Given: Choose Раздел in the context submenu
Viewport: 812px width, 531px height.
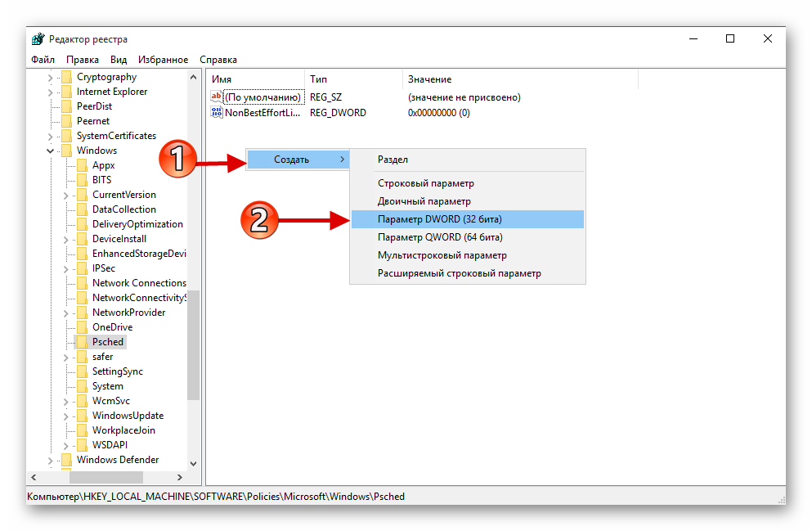Looking at the screenshot, I should (x=468, y=160).
